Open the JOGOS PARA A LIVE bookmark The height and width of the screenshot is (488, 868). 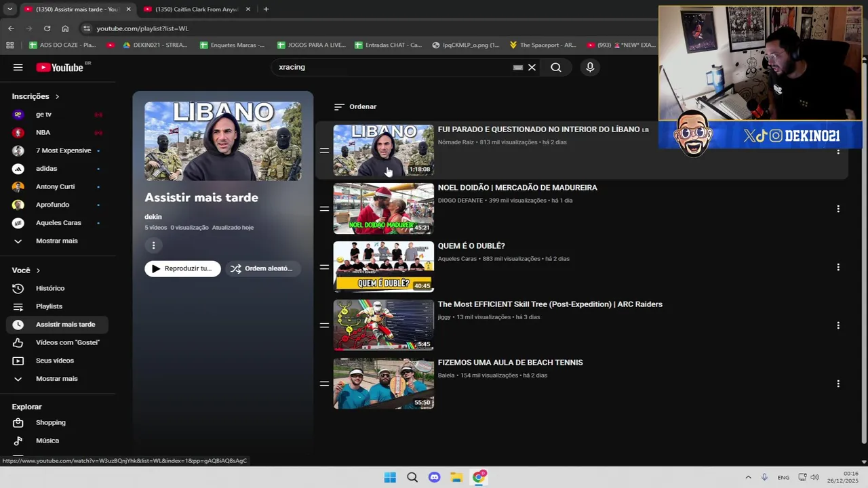point(311,45)
